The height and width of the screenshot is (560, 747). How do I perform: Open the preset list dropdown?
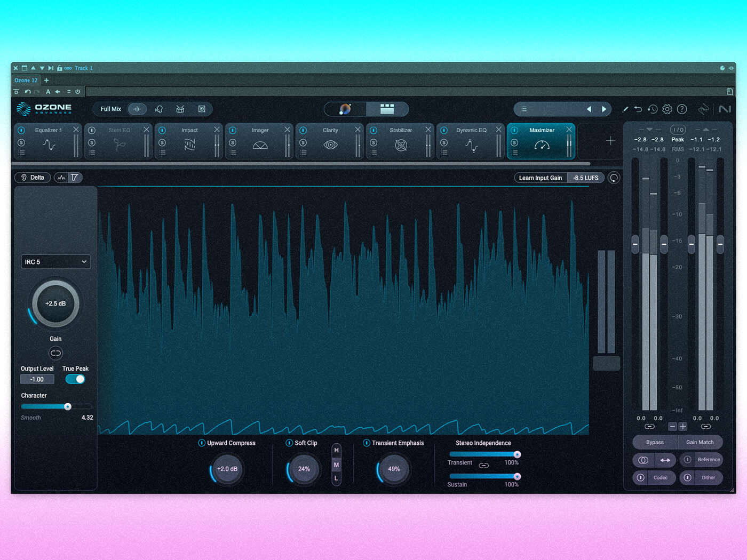524,109
